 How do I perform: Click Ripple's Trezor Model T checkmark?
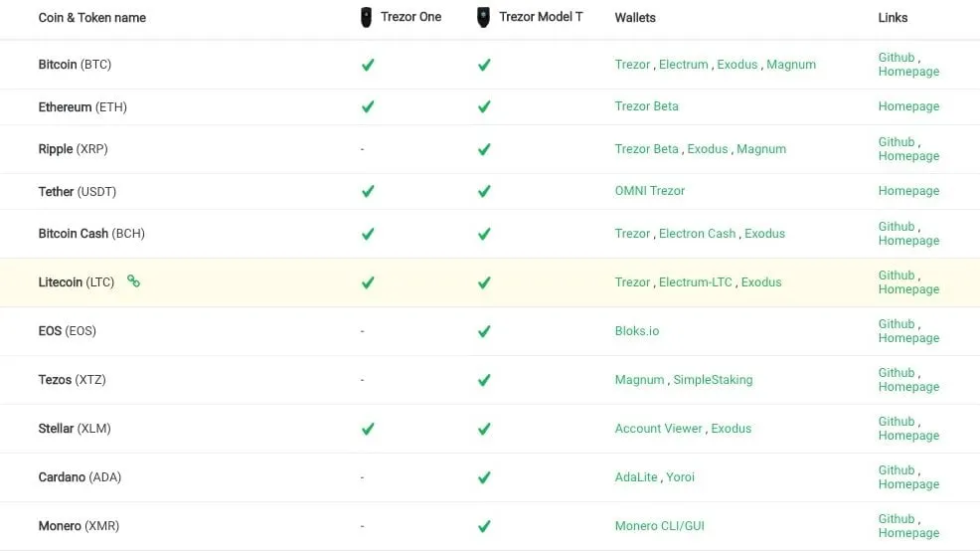pyautogui.click(x=484, y=149)
